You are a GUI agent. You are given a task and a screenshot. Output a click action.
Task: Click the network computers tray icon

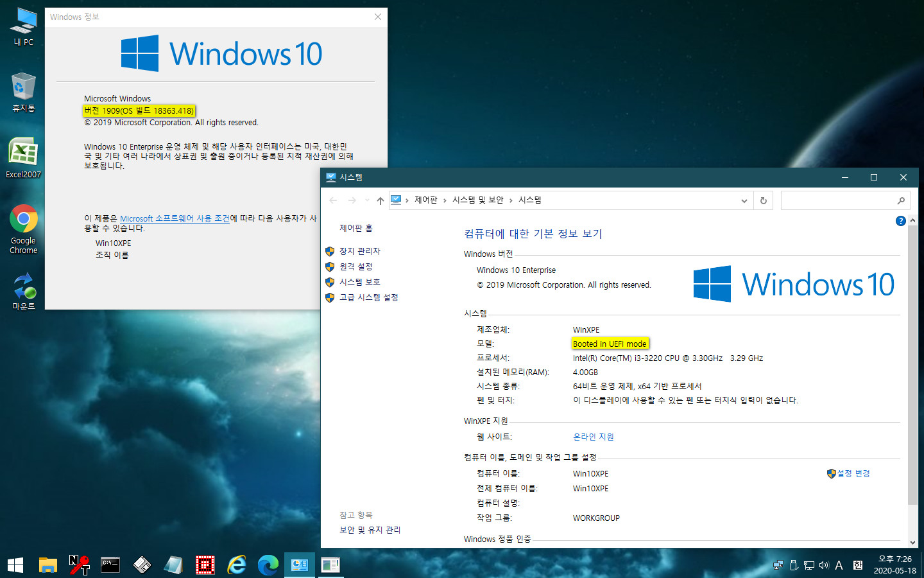pyautogui.click(x=778, y=565)
